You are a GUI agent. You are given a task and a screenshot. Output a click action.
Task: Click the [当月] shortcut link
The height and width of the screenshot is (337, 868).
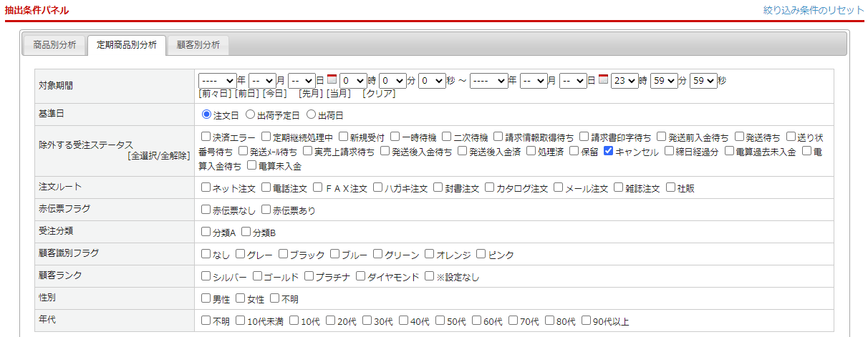point(338,94)
